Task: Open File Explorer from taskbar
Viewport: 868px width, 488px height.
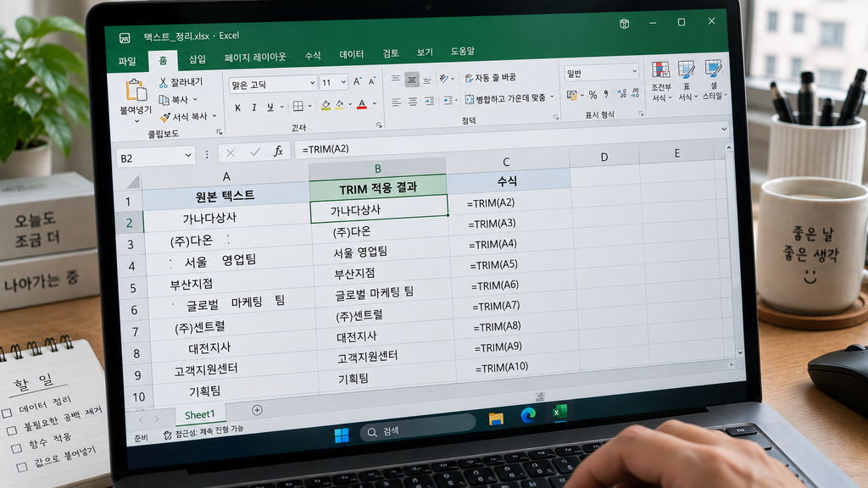Action: point(496,419)
